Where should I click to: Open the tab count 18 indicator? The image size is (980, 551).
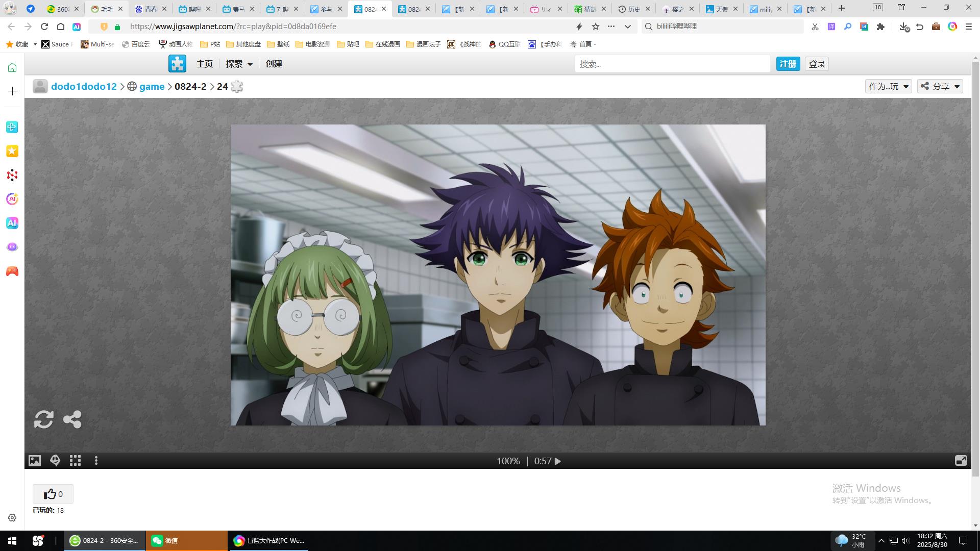click(x=878, y=7)
